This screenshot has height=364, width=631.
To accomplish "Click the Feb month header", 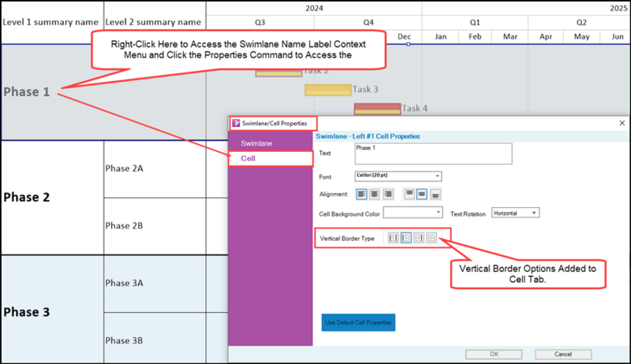I will 475,36.
